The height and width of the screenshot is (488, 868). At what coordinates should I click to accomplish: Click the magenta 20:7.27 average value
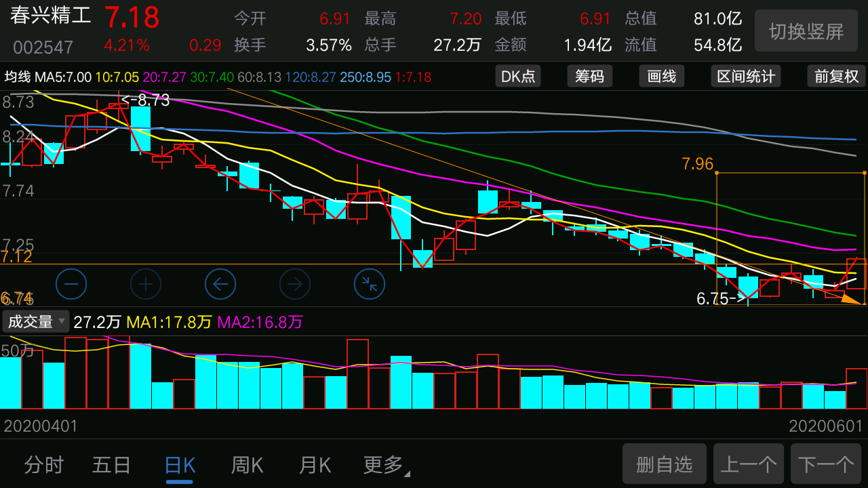164,77
